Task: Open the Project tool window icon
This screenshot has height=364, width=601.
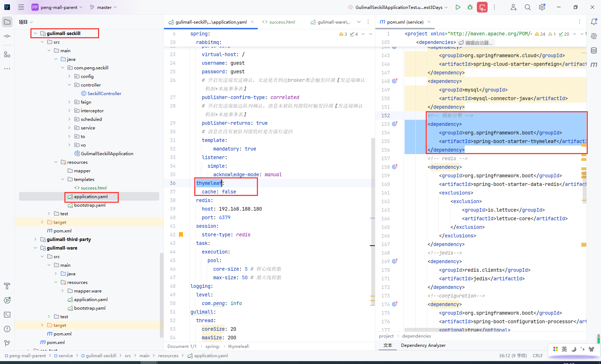Action: click(x=7, y=22)
